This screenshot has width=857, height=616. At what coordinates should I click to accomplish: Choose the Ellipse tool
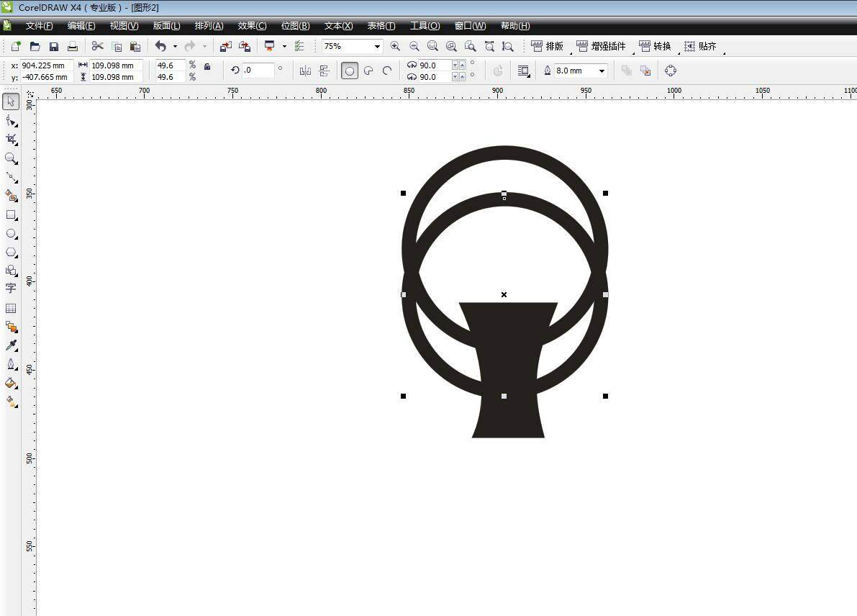tap(11, 234)
